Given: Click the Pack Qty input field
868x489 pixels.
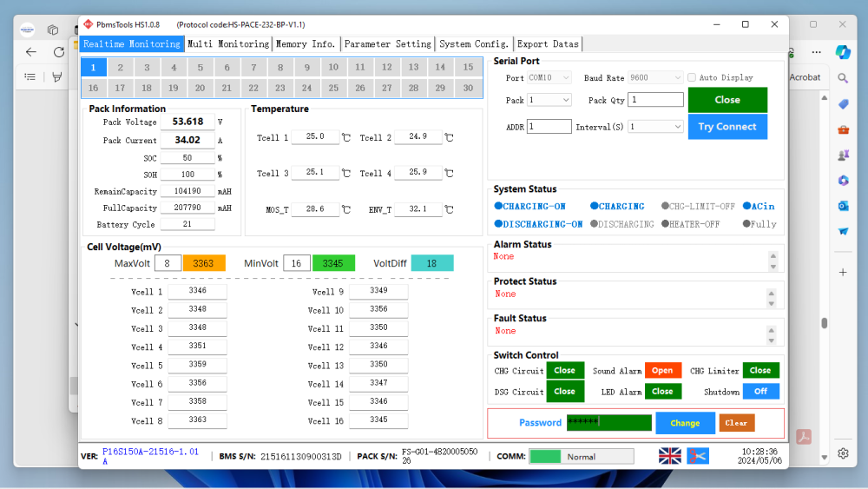Looking at the screenshot, I should click(x=655, y=100).
